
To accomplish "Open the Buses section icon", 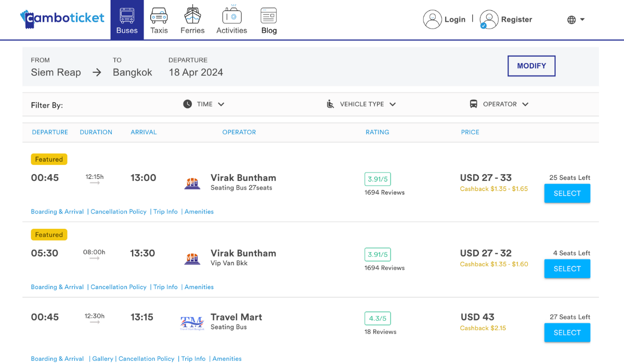I will click(127, 17).
